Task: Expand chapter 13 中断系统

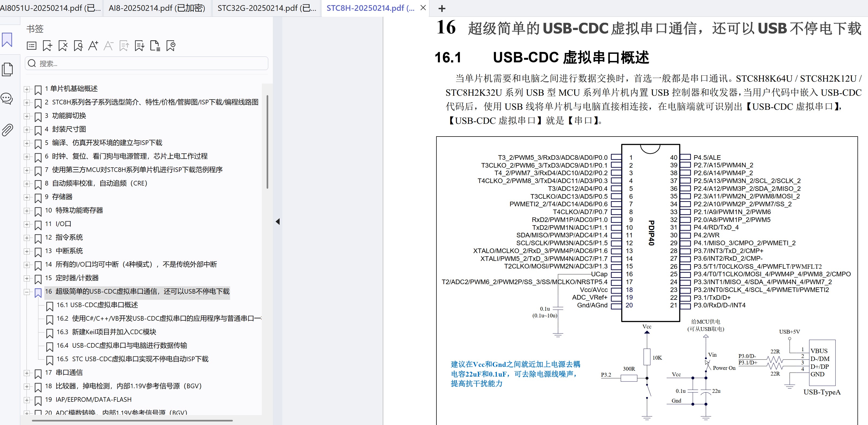Action: coord(26,251)
